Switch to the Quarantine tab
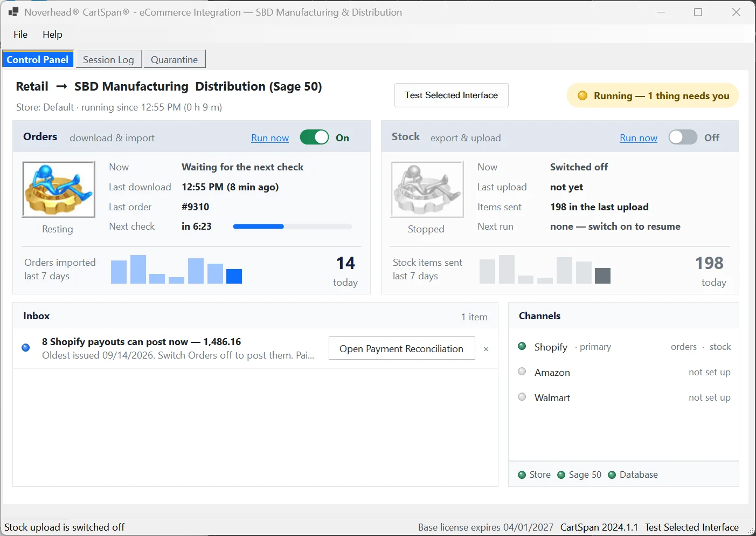Viewport: 756px width, 536px height. (x=174, y=59)
